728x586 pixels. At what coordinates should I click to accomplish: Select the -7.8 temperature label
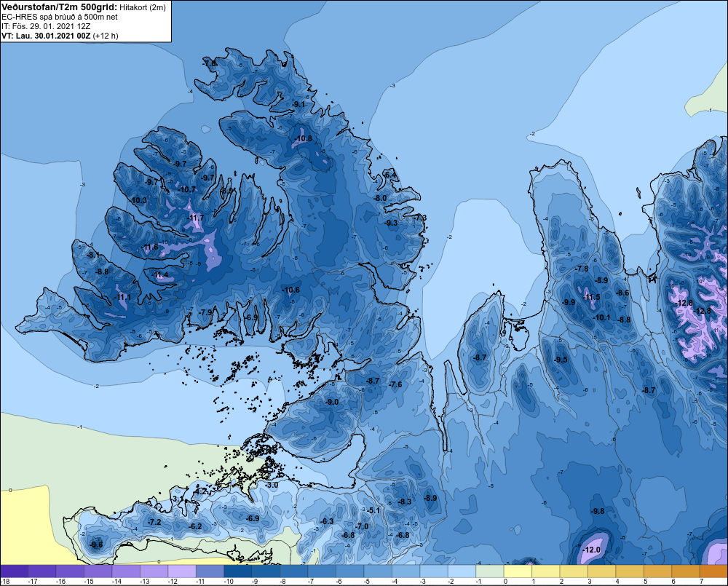pyautogui.click(x=582, y=269)
